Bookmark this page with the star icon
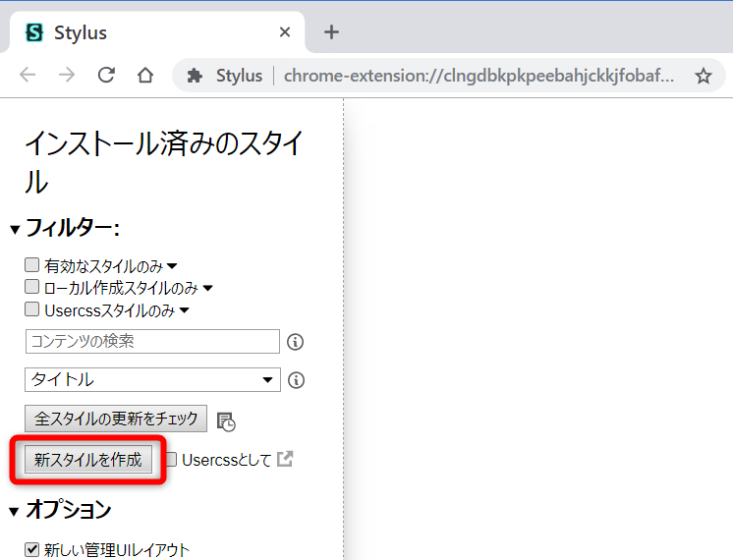Viewport: 733px width, 560px height. click(x=704, y=76)
